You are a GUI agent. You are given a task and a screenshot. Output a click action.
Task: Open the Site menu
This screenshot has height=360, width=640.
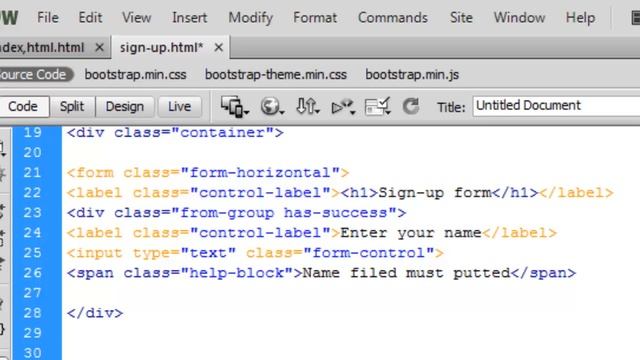pos(461,18)
